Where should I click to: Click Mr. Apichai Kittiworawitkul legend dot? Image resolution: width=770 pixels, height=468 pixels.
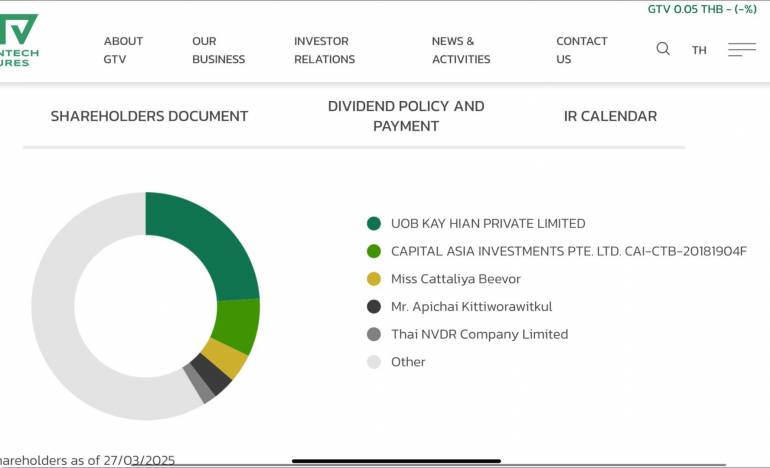[x=374, y=307]
